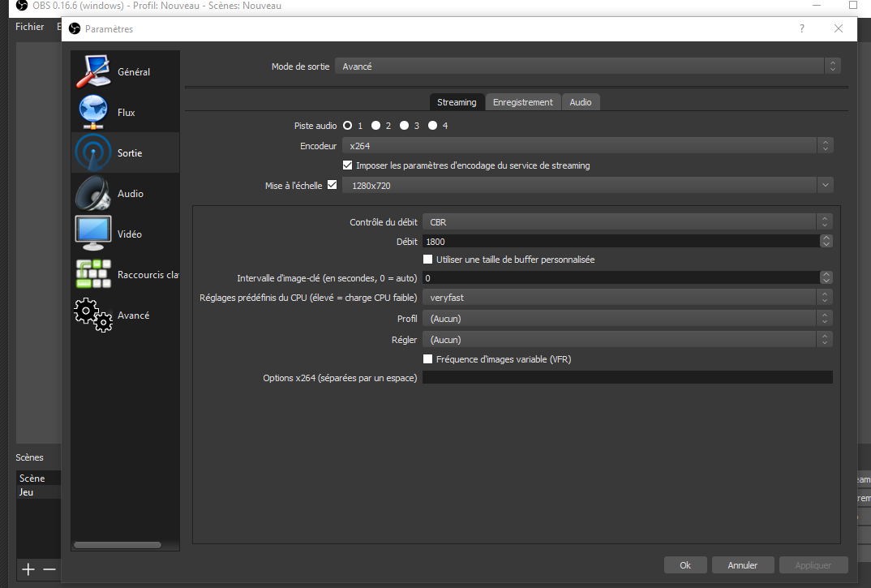Open the CPU preset veryfast dropdown
871x588 pixels.
tap(628, 298)
